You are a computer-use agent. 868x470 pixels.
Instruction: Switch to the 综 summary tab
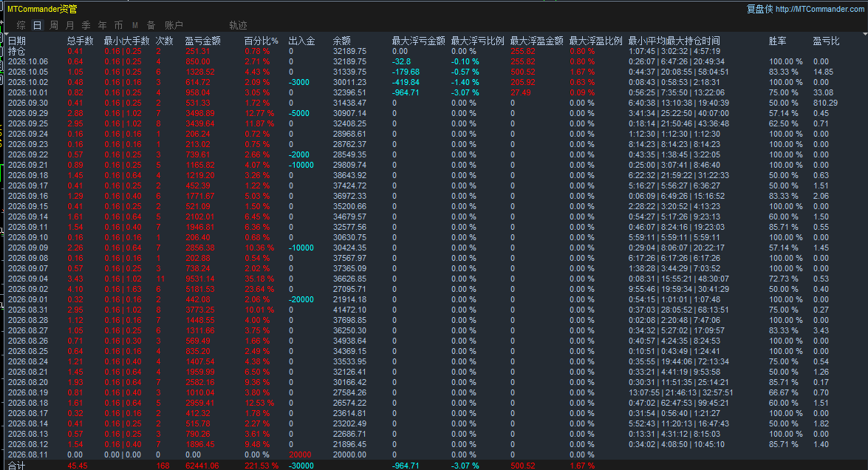tap(21, 25)
